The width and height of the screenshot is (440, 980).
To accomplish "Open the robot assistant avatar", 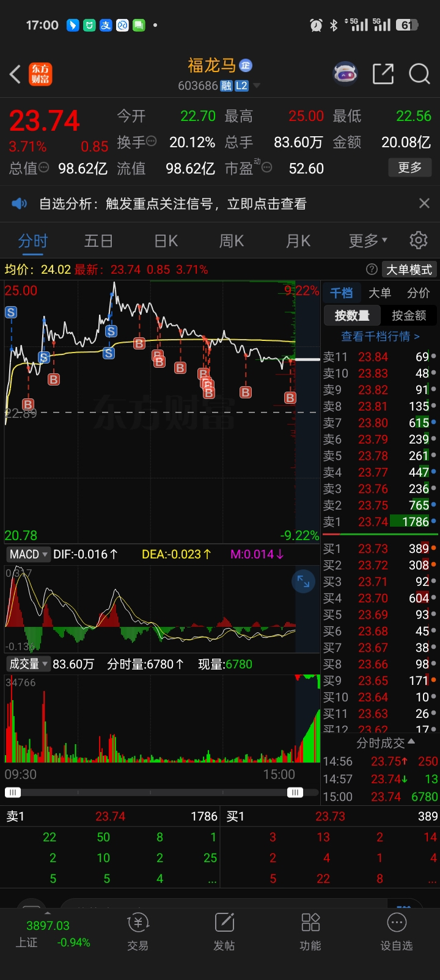I will [345, 74].
